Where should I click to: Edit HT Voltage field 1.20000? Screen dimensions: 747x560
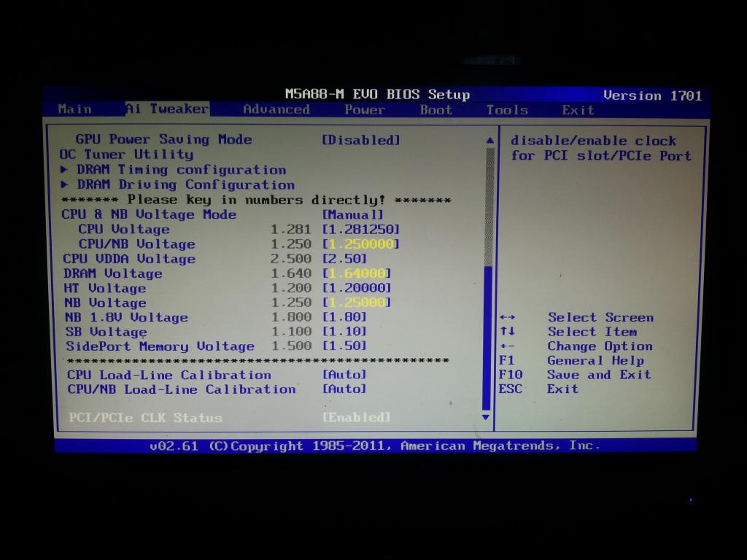[357, 287]
